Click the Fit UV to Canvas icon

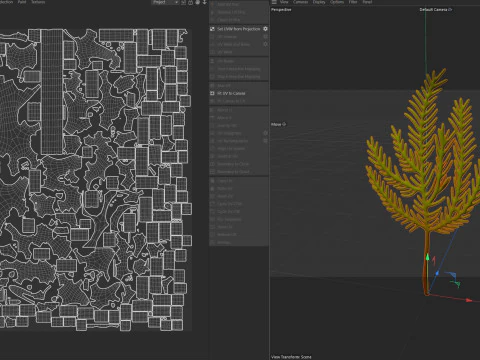point(212,93)
